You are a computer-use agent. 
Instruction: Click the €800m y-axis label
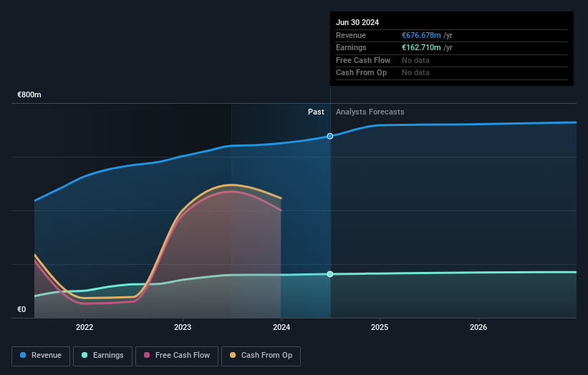pos(29,94)
